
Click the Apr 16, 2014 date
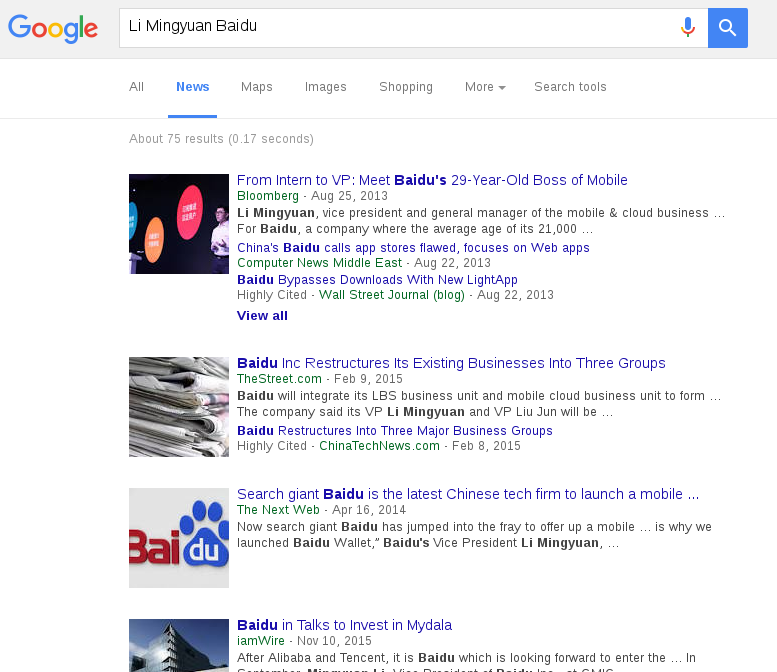point(369,510)
